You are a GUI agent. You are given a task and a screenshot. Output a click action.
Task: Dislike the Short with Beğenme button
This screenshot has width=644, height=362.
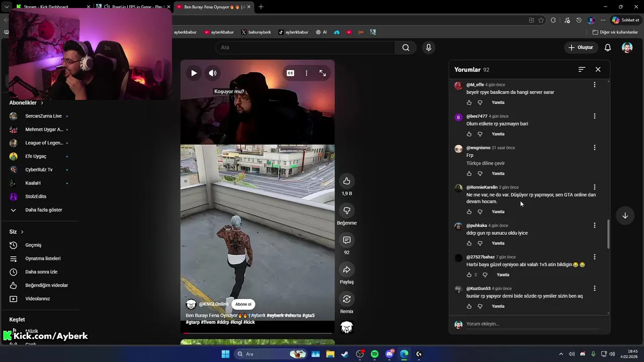347,211
